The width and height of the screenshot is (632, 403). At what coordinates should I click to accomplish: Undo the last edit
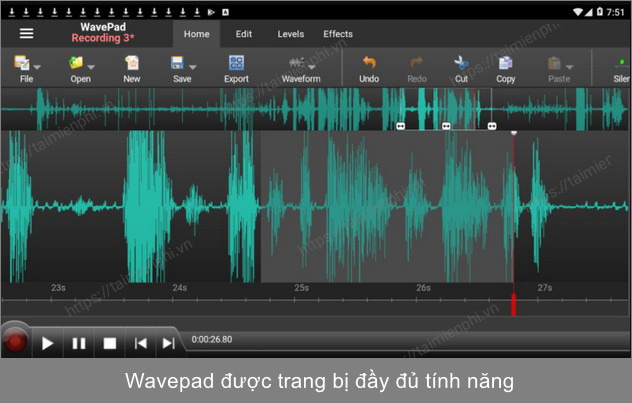point(369,68)
